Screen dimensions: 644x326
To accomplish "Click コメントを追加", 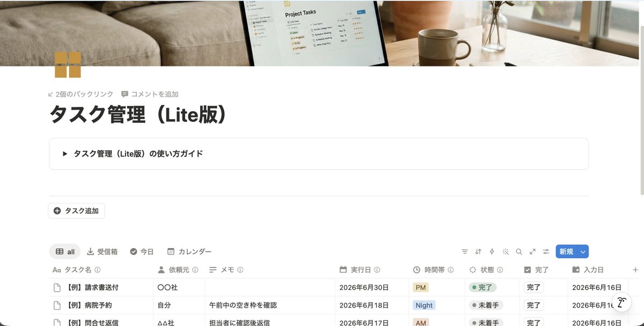I will (x=150, y=94).
